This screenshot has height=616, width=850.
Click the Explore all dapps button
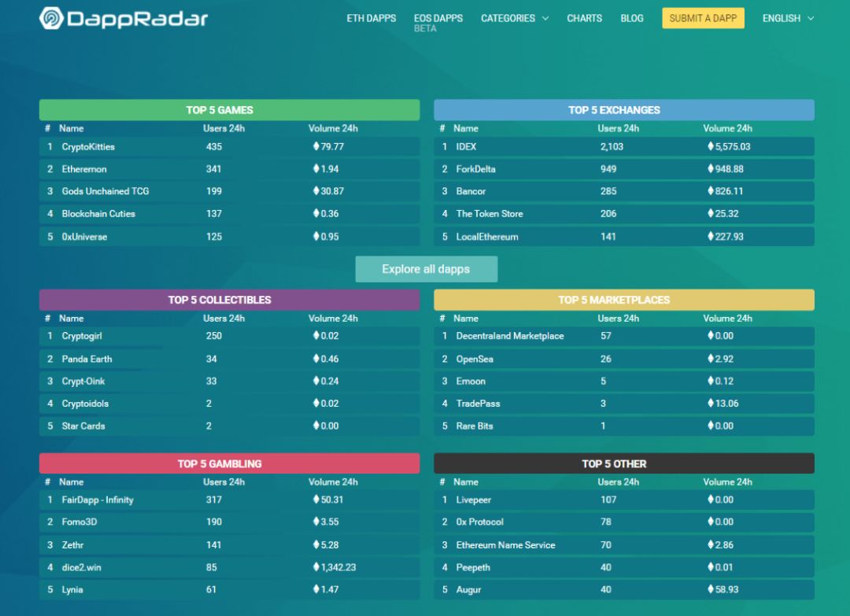click(x=426, y=269)
